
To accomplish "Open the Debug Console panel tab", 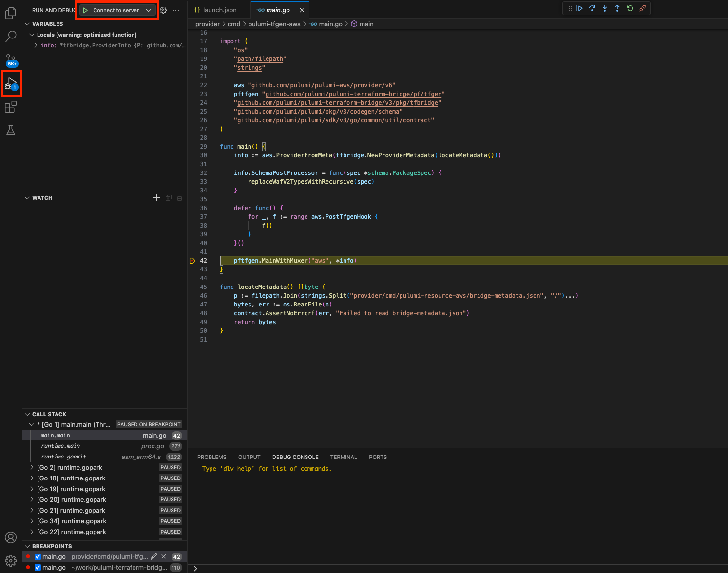I will pyautogui.click(x=295, y=457).
